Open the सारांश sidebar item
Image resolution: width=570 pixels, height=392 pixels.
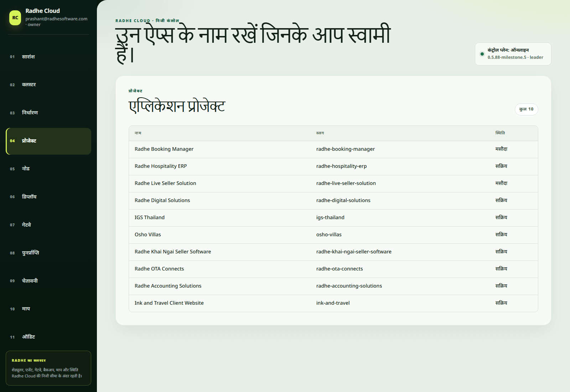(48, 57)
